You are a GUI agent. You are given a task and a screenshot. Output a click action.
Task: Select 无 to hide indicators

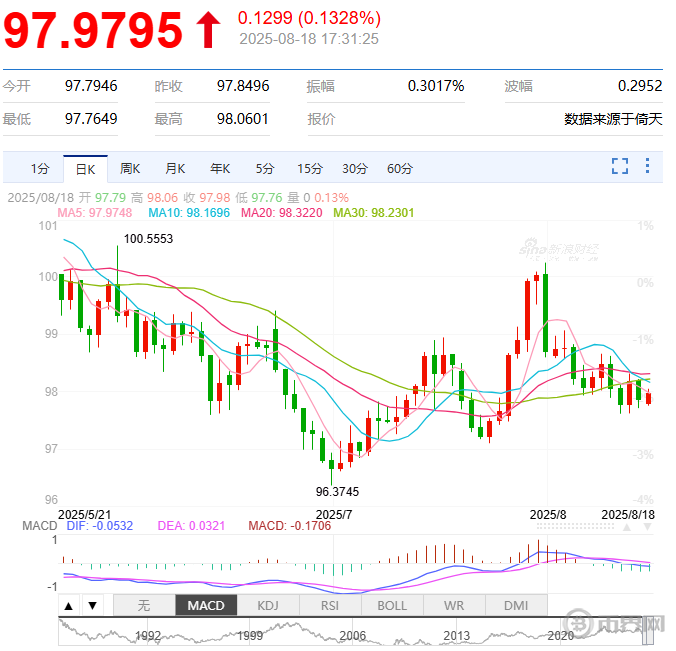[x=143, y=605]
